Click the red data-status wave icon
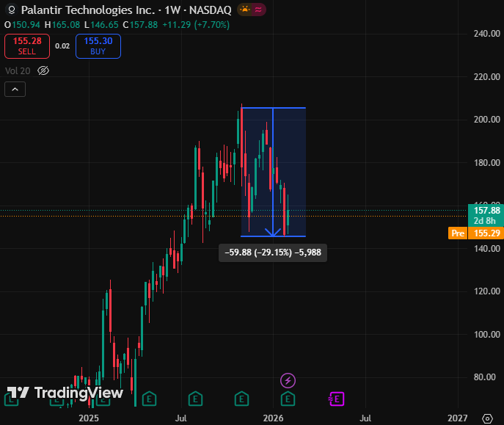The width and height of the screenshot is (504, 425). [258, 10]
